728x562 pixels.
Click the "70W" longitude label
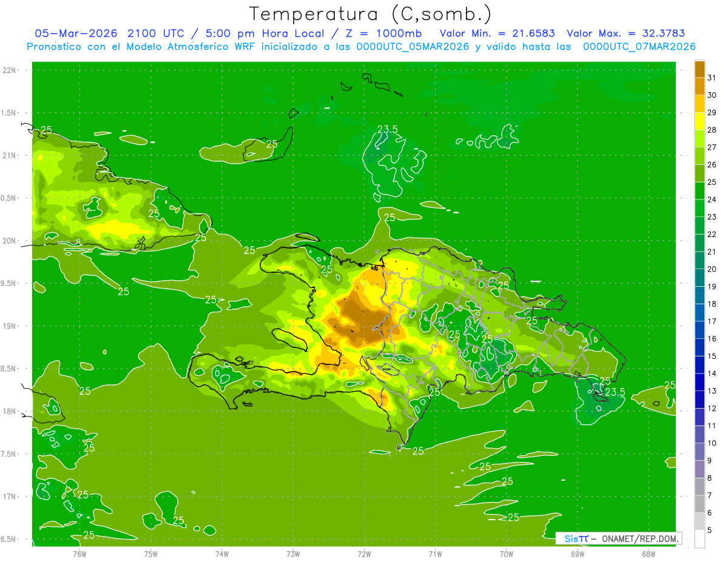click(x=507, y=554)
